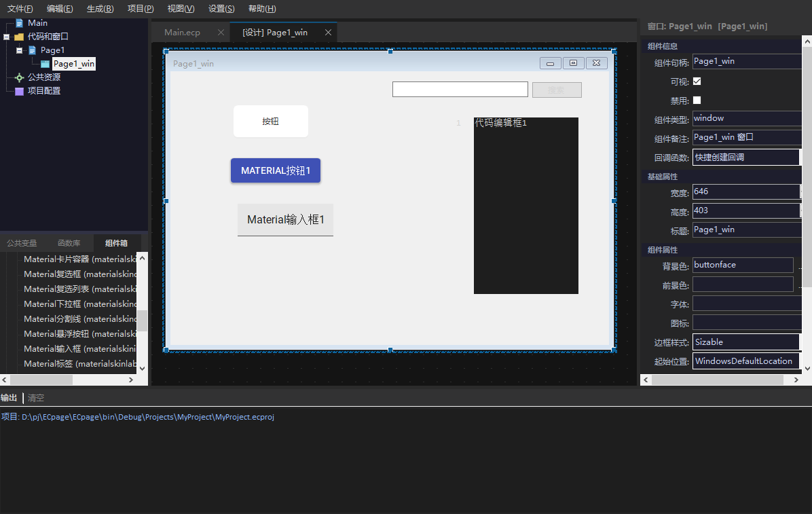Click the MATERIAL按钮1 button in designer

tap(276, 170)
